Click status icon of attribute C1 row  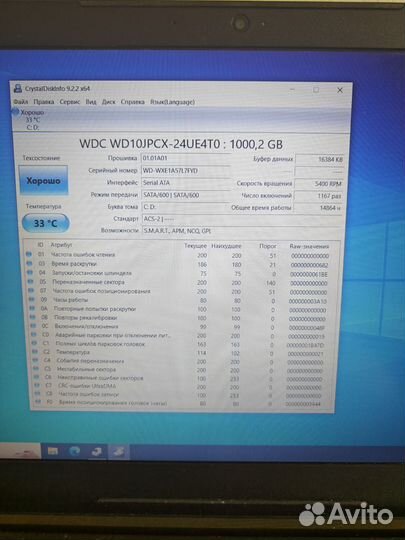[x=34, y=343]
